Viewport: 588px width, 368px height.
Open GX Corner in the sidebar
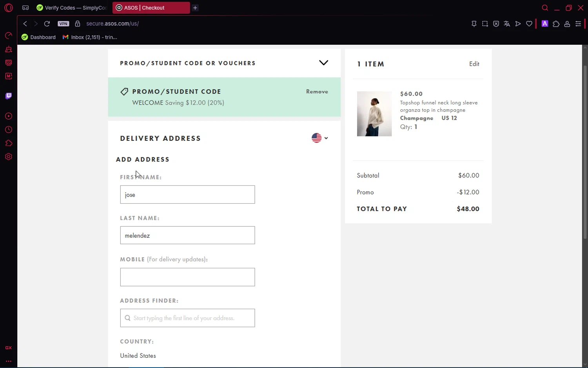point(9,36)
